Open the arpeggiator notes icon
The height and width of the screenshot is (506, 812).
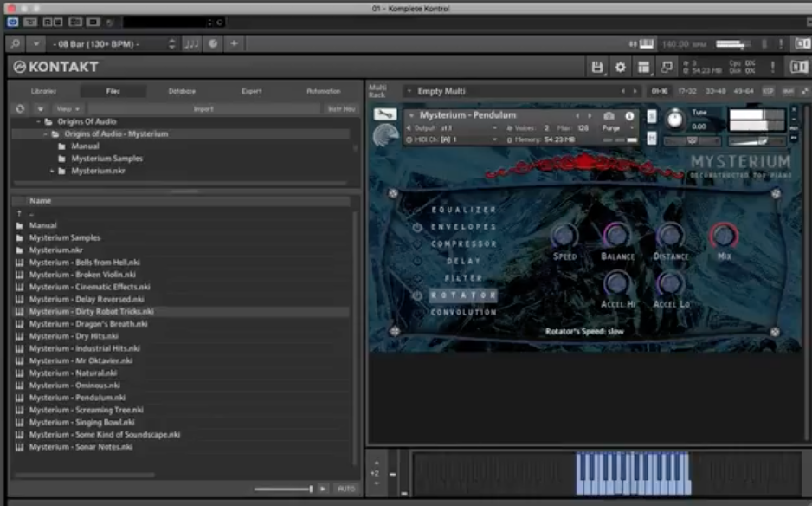point(191,44)
